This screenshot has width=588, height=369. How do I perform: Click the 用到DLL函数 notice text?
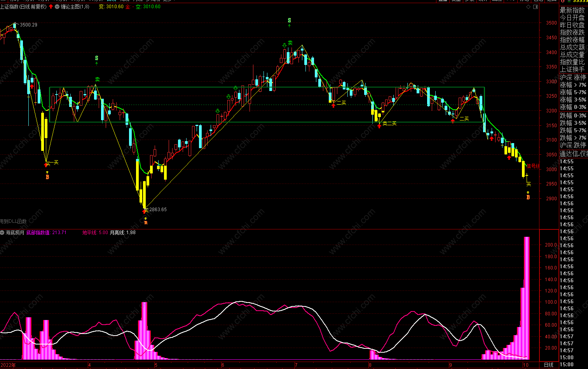(13, 221)
